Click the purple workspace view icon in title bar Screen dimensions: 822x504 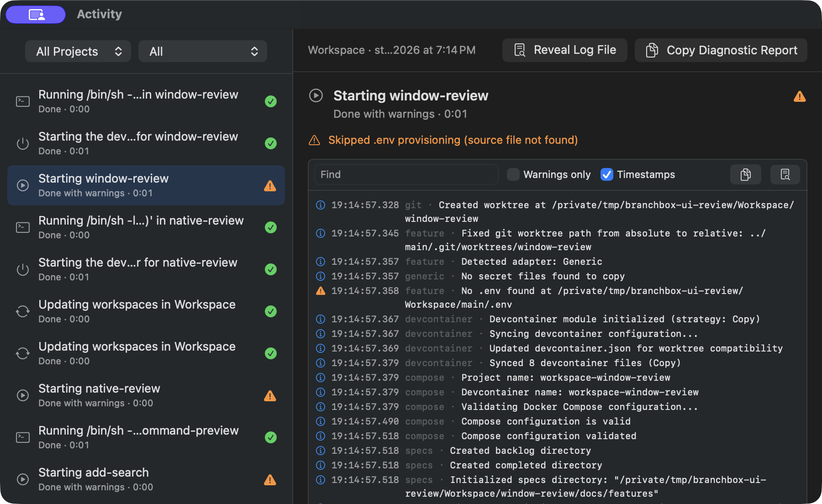(36, 15)
